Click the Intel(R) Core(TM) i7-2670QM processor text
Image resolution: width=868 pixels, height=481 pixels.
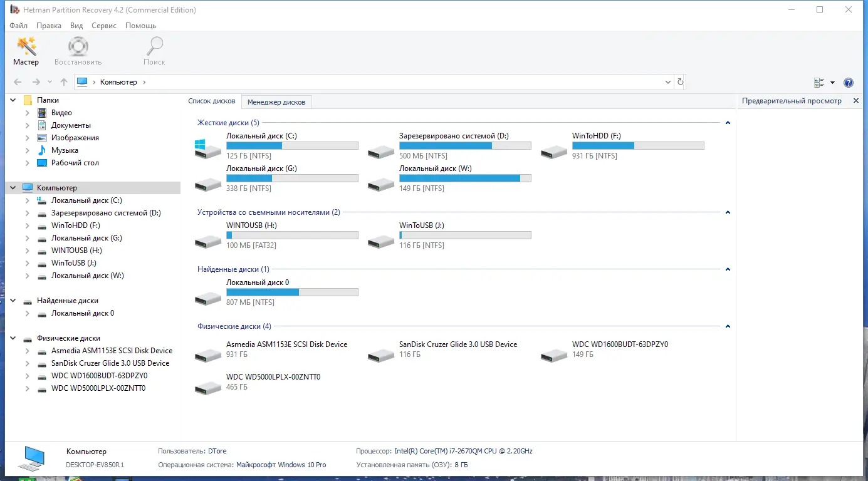pos(463,451)
